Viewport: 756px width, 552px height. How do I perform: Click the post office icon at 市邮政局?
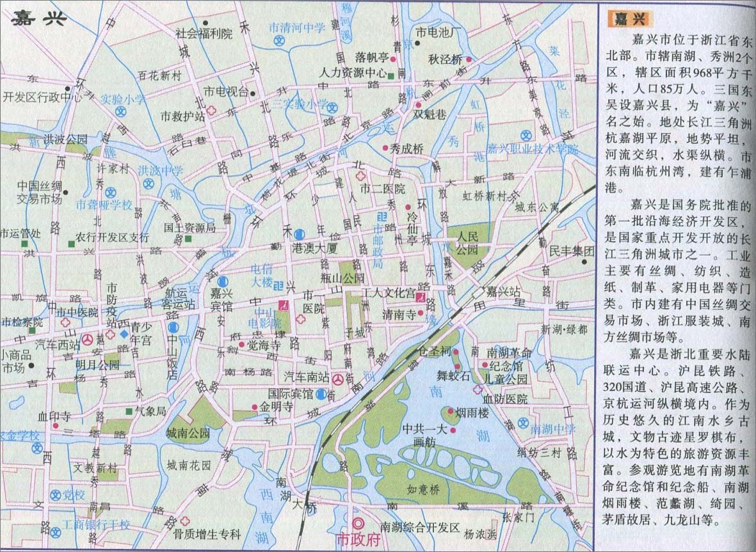[380, 217]
